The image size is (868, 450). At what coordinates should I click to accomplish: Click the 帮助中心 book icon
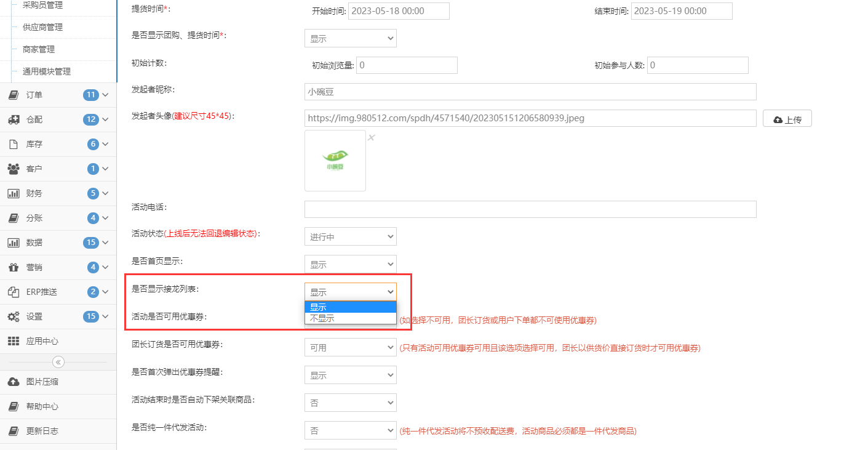click(x=14, y=406)
